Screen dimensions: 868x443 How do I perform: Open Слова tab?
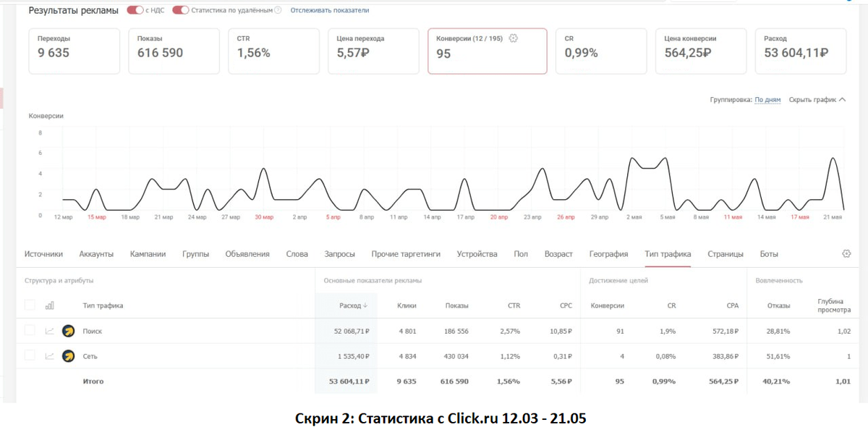(297, 254)
